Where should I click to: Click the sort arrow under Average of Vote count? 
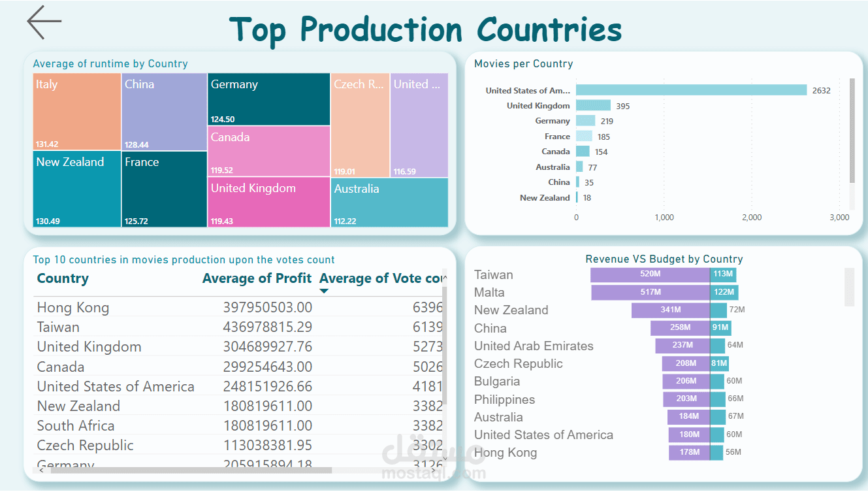324,291
